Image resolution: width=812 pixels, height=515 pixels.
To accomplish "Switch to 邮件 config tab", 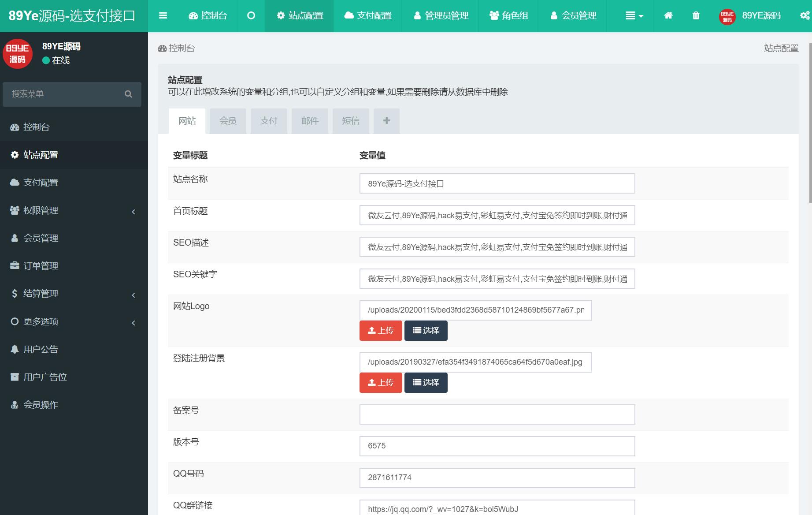I will click(310, 121).
